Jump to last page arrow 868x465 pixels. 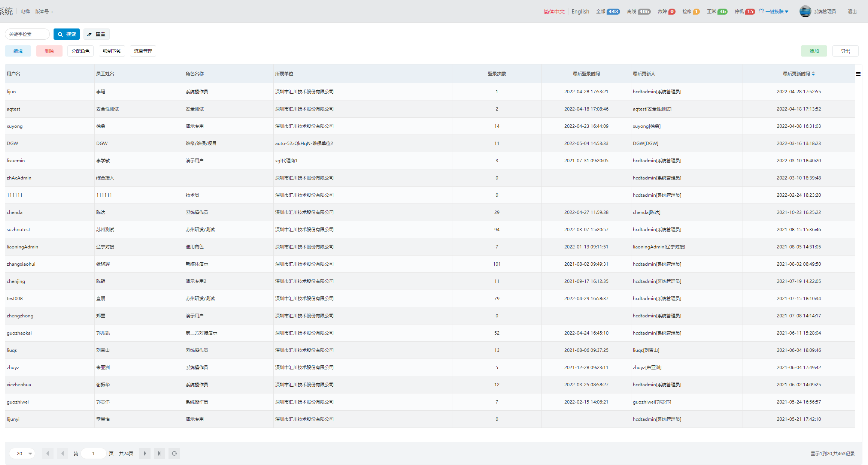click(x=160, y=453)
